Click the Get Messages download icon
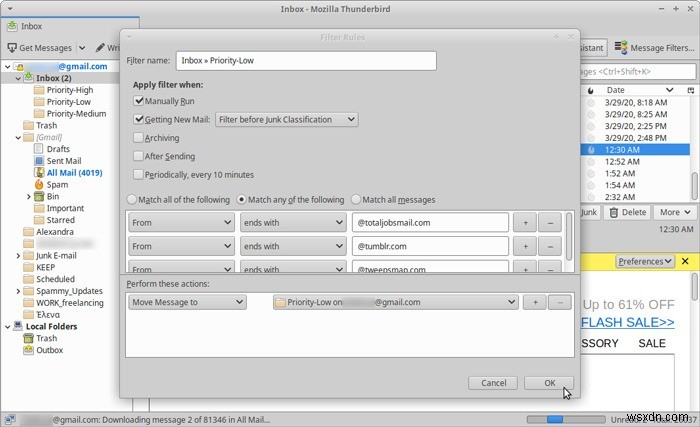Viewport: 700px width, 427px height. pos(12,47)
